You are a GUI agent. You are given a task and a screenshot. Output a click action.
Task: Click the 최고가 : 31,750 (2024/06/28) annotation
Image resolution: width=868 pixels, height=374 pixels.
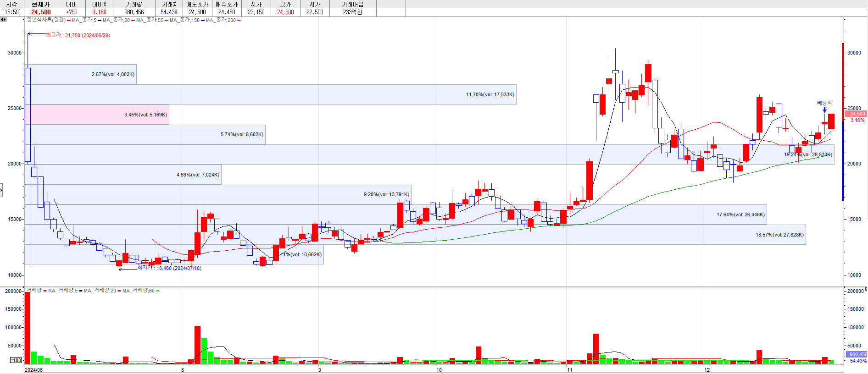(x=78, y=35)
